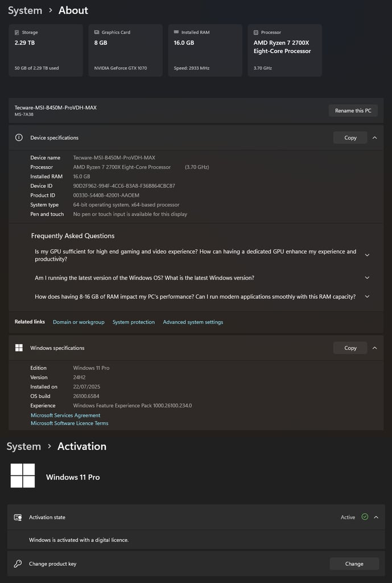Go back to System from Activation breadcrumb
This screenshot has width=392, height=583.
24,446
